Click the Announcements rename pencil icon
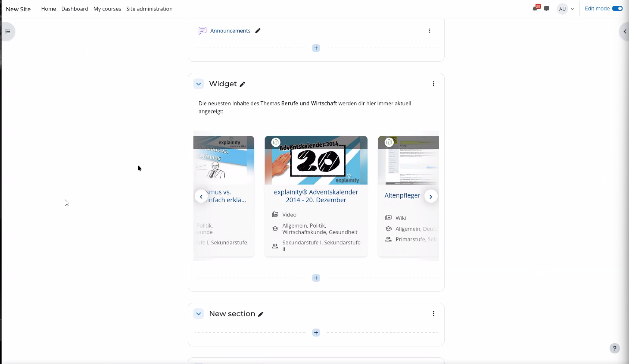The image size is (629, 364). (x=258, y=31)
